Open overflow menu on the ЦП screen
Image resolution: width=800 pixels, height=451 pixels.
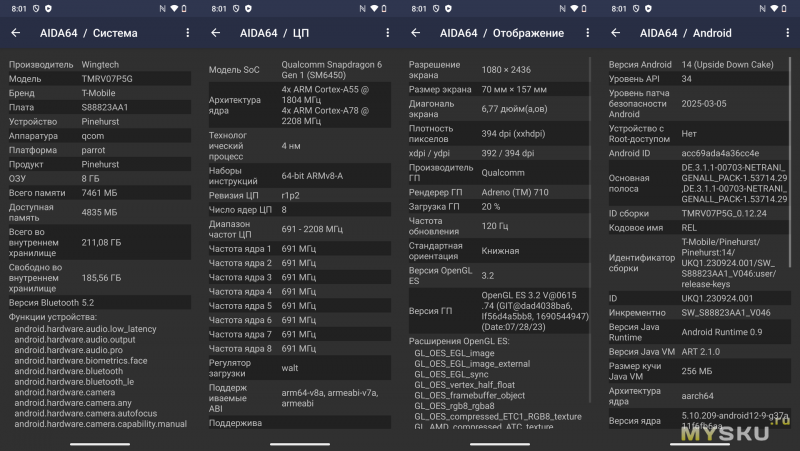coord(388,33)
